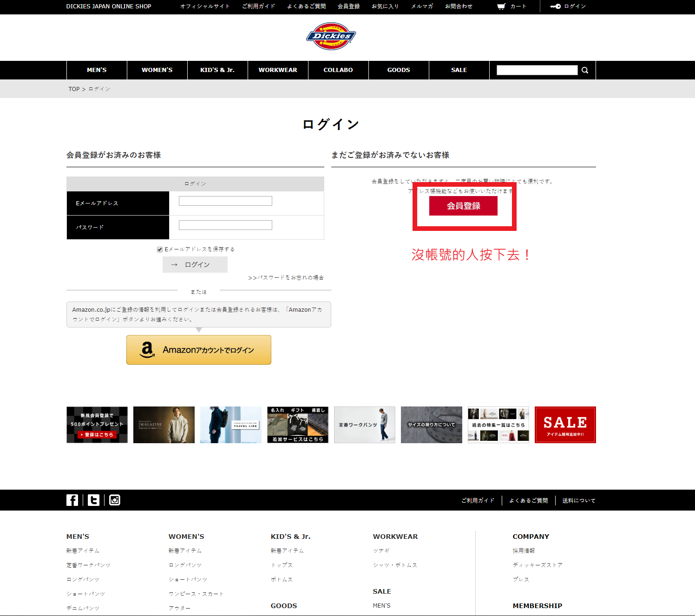Click Amazon account login button

click(198, 350)
